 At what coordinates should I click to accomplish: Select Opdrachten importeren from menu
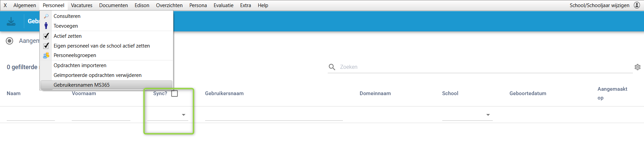tap(80, 65)
